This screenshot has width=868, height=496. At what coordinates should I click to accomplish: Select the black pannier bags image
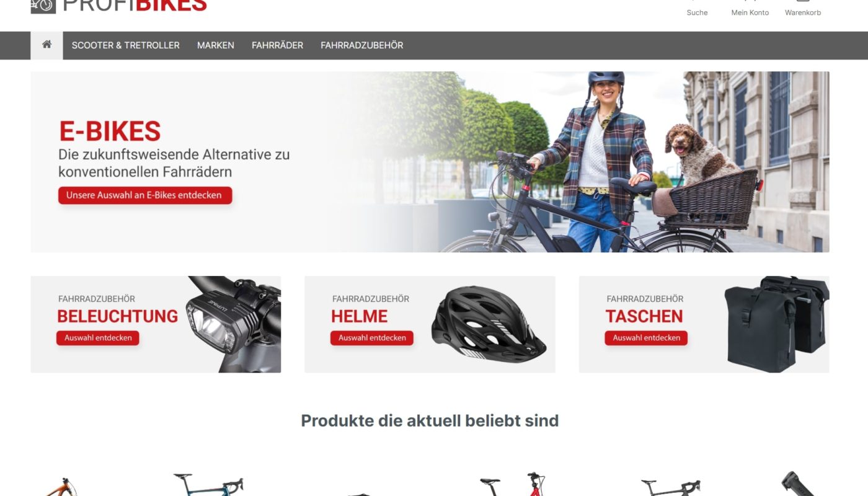pos(777,324)
